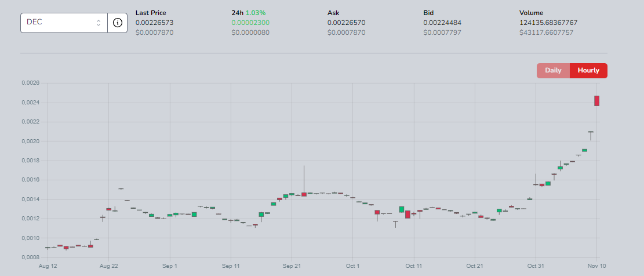Viewport: 644px width, 276px height.
Task: Click the Last Price value 0.00226573
Action: 153,23
